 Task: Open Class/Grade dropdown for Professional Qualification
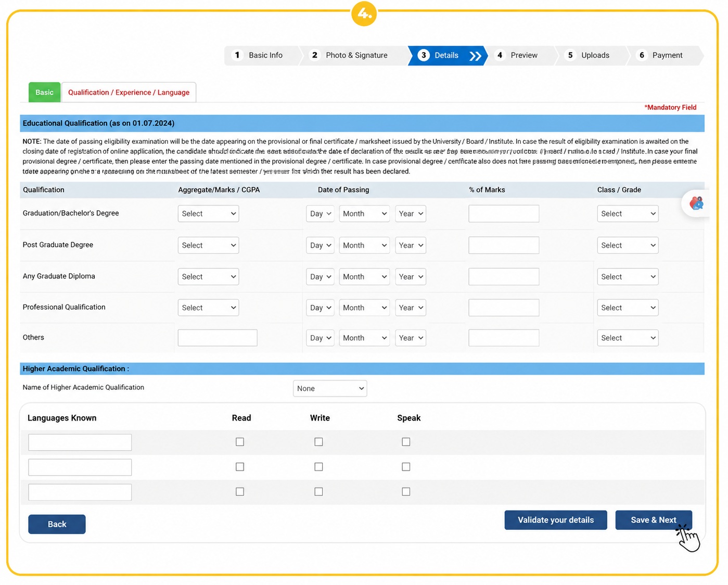coord(628,308)
